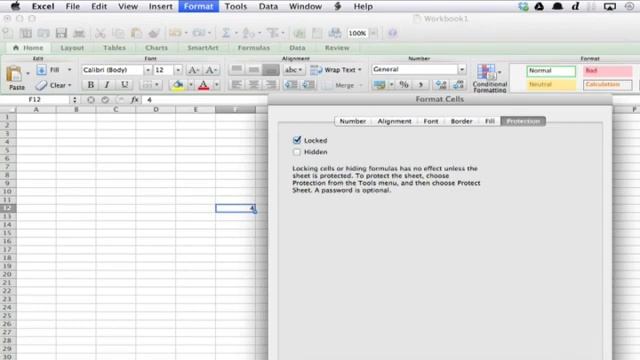Switch to the Number tab in Format Cells

(x=353, y=121)
